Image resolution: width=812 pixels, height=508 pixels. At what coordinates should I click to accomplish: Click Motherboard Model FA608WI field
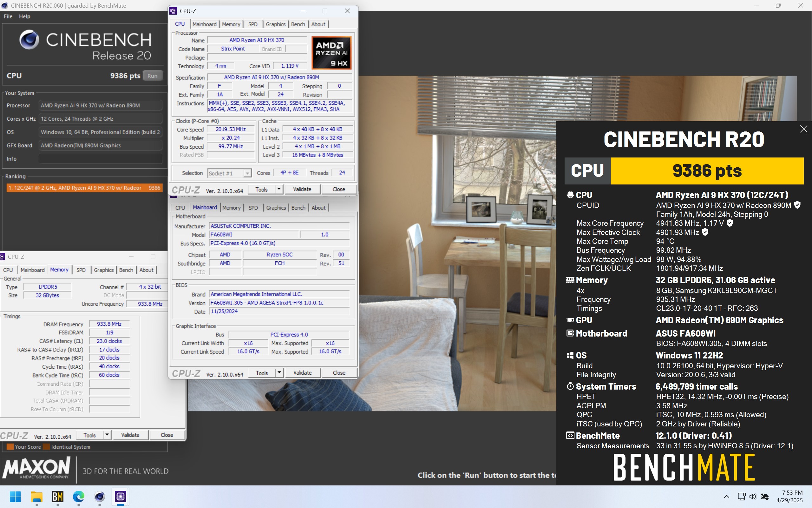[x=254, y=235]
